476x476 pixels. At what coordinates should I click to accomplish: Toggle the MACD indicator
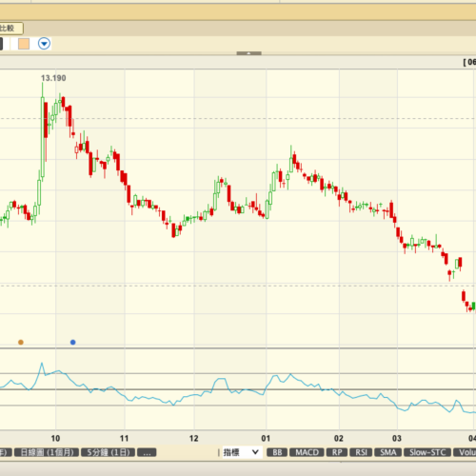307,452
